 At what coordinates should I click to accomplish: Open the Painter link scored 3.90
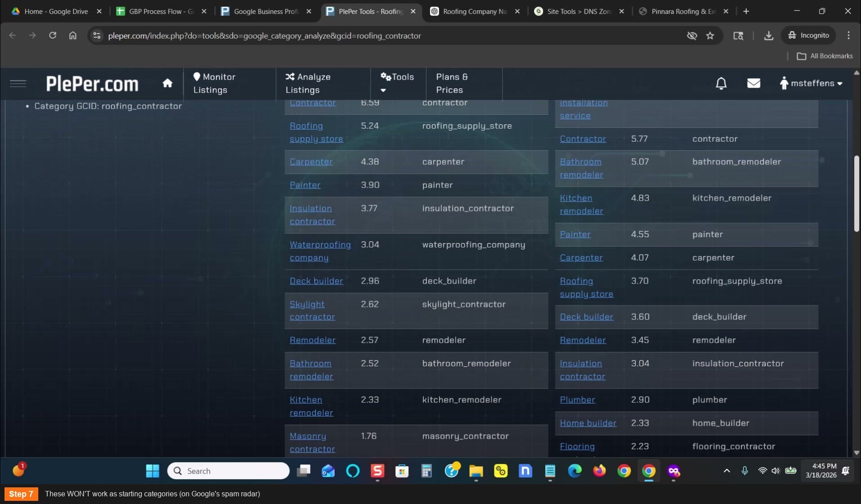(305, 185)
